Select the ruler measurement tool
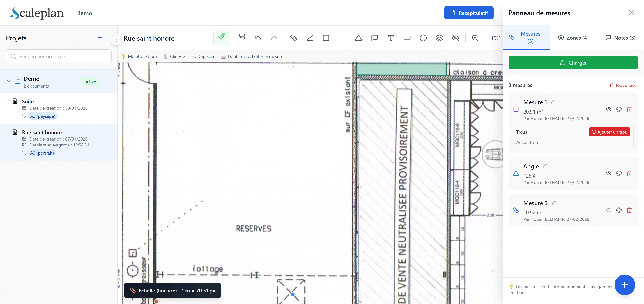The width and height of the screenshot is (644, 304). click(x=293, y=38)
